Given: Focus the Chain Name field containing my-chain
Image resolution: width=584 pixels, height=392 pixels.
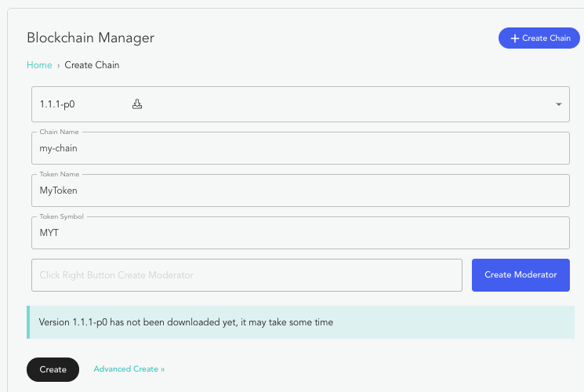Looking at the screenshot, I should click(300, 147).
